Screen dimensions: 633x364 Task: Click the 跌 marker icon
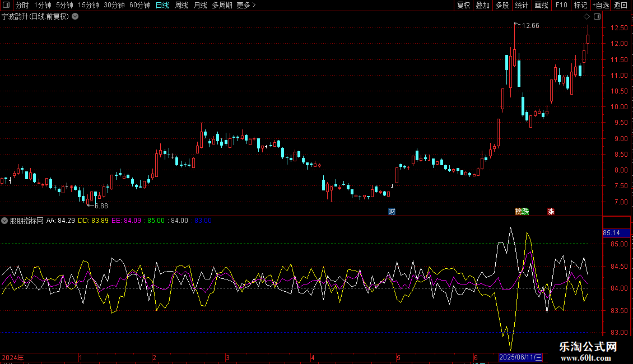click(525, 212)
